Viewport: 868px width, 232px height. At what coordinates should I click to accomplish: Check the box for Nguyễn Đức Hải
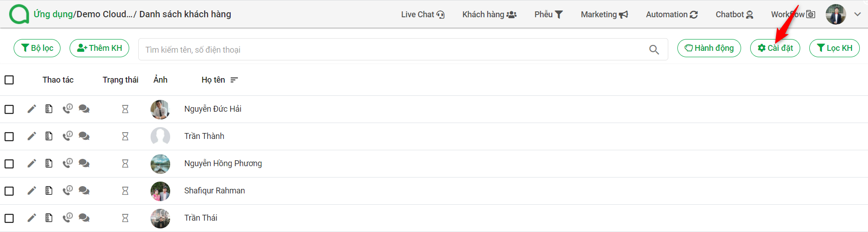pos(9,109)
